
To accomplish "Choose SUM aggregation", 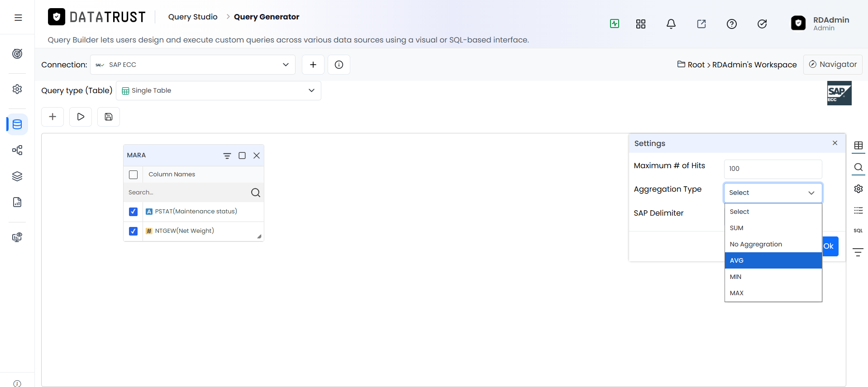I will tap(773, 228).
